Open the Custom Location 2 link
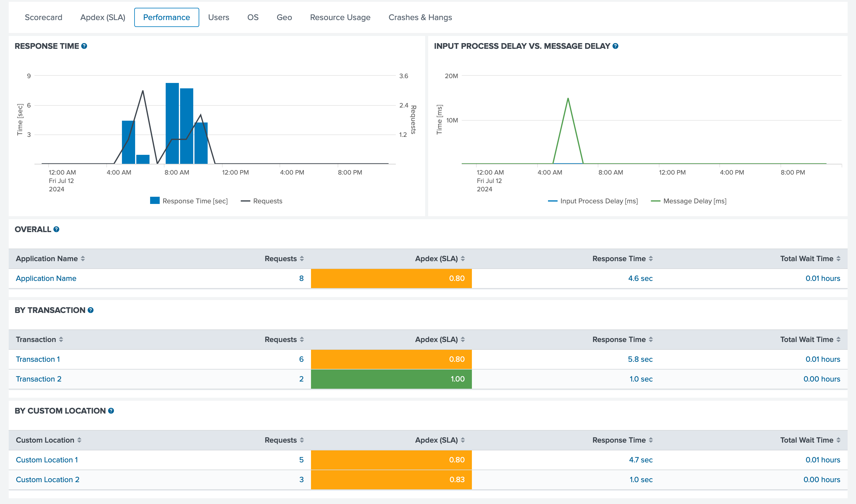This screenshot has height=504, width=856. 48,479
